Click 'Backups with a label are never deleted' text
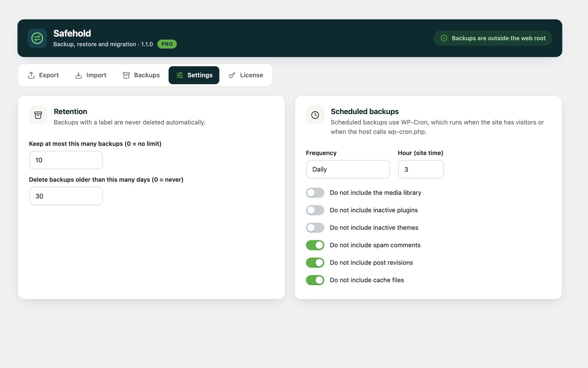Screen dimensions: 588x368 click(x=129, y=122)
